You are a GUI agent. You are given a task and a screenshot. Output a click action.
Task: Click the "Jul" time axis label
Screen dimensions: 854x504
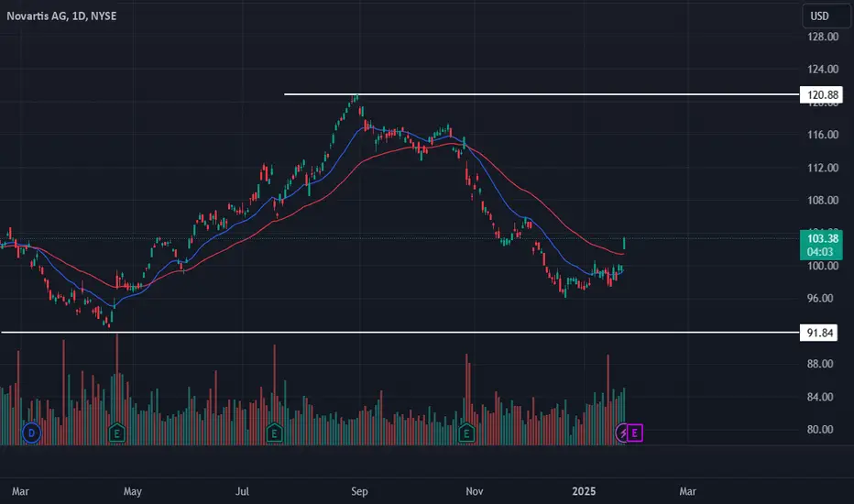(242, 491)
